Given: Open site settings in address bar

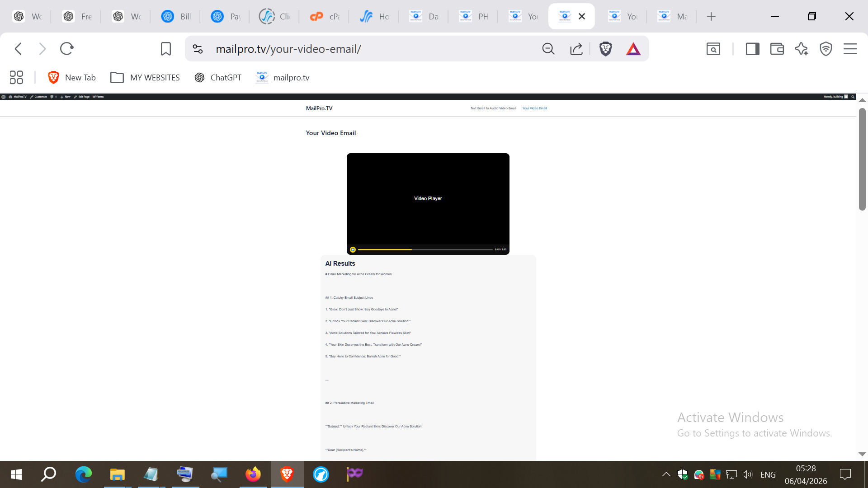Looking at the screenshot, I should point(198,49).
